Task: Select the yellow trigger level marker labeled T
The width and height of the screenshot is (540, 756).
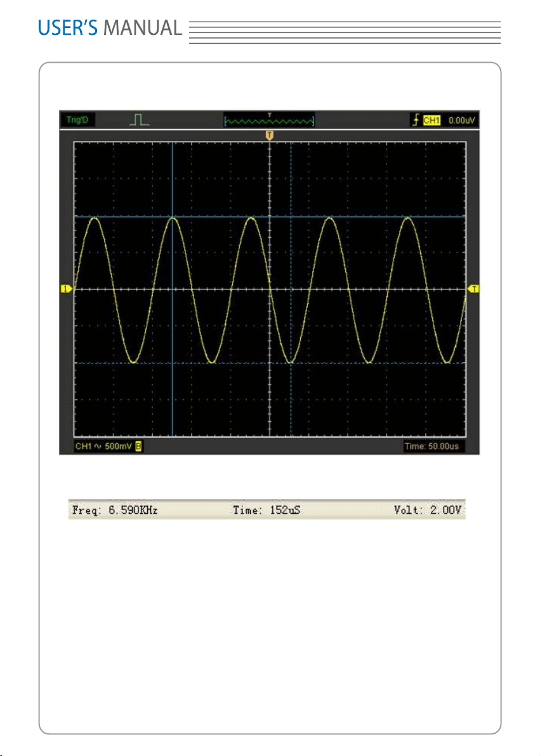Action: pos(473,289)
